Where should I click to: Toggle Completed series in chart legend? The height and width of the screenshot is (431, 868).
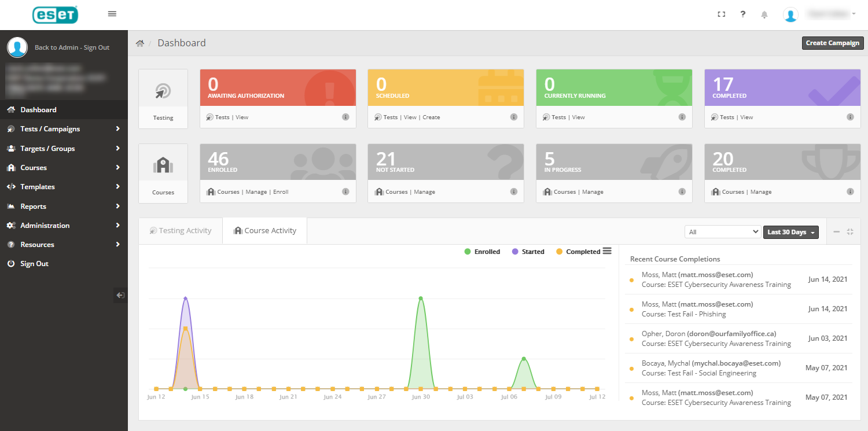578,252
